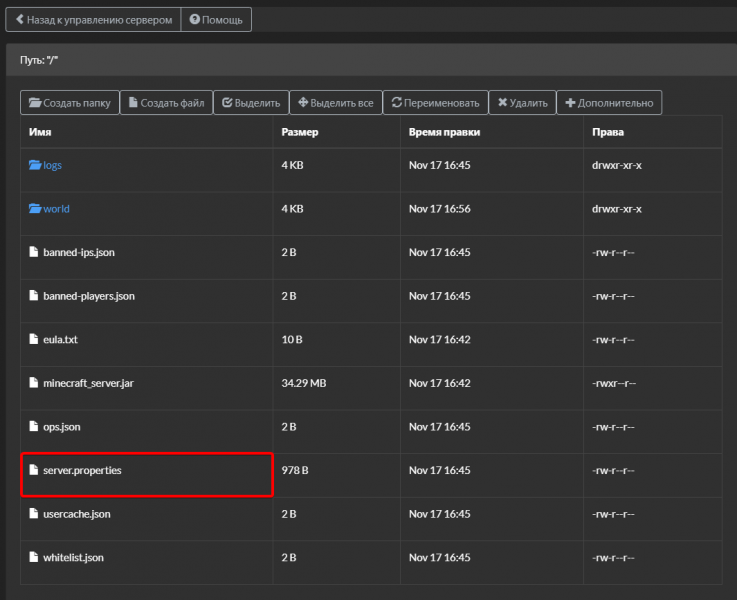The height and width of the screenshot is (600, 737).
Task: Click Создать папку to create folder
Action: click(70, 102)
